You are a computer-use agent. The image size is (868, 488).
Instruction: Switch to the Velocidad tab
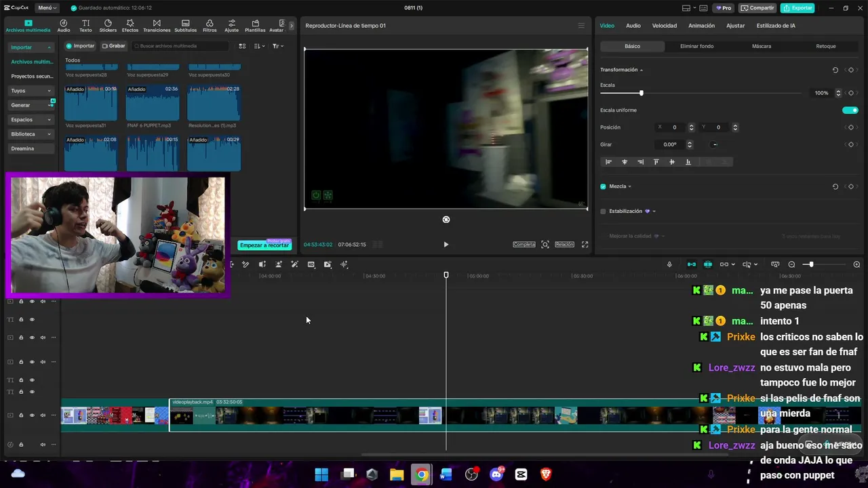(665, 26)
